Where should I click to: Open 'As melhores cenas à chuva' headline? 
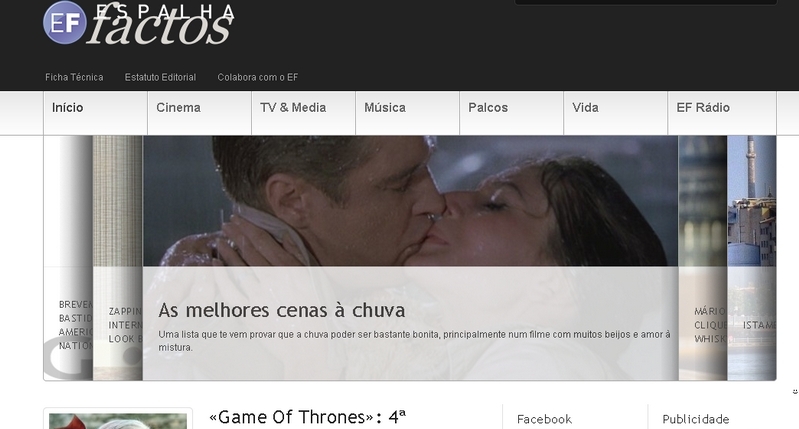pyautogui.click(x=281, y=310)
